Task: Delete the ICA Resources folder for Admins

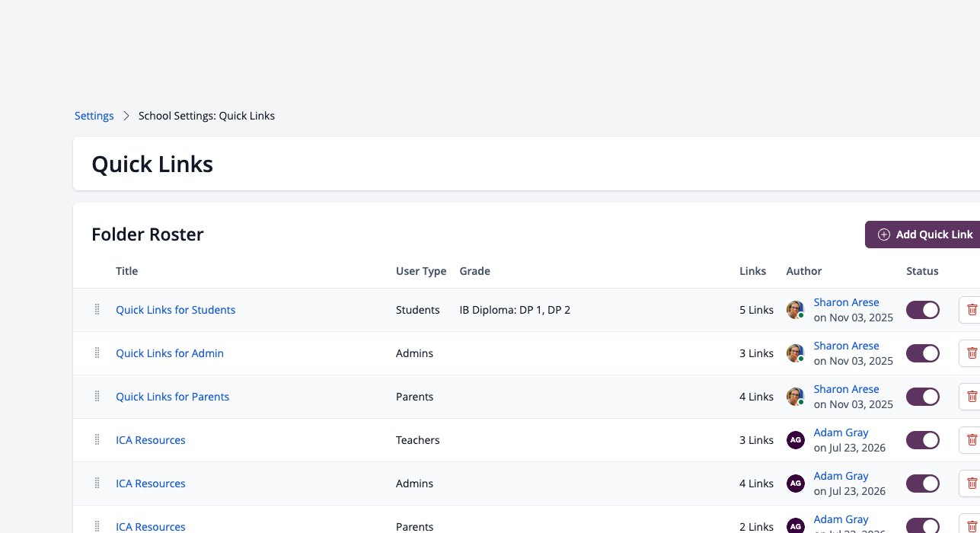Action: point(971,484)
